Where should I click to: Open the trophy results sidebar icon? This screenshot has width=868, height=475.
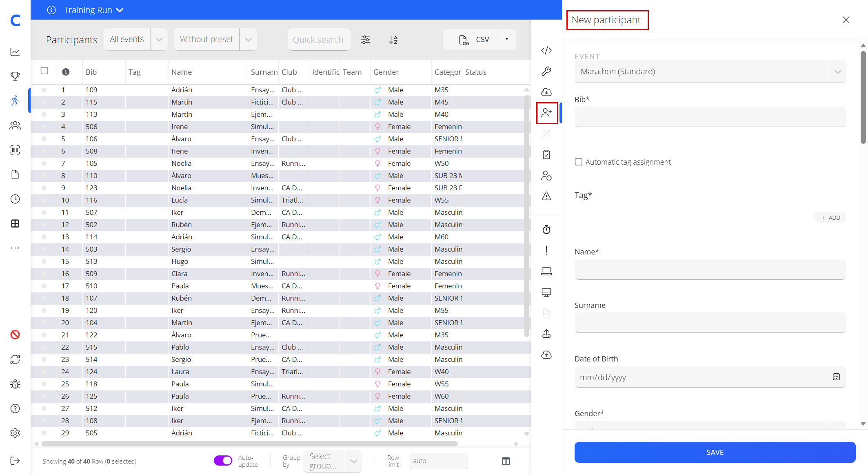(x=15, y=76)
